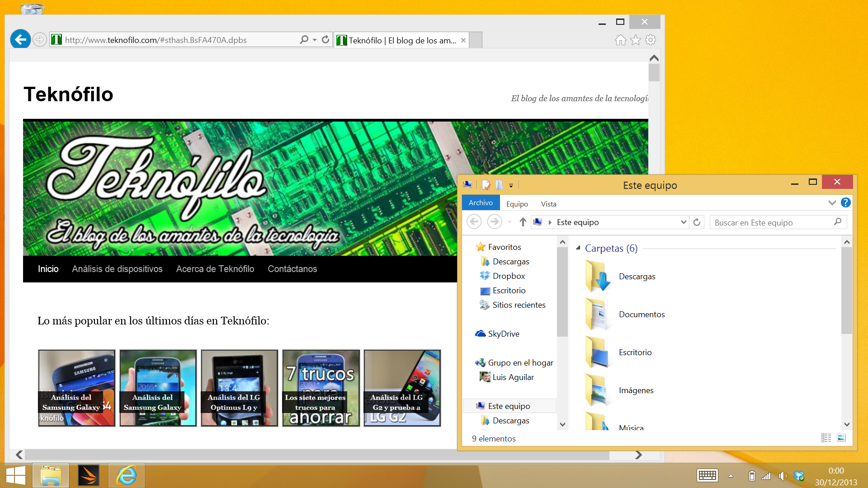Open IE favorites star icon

coord(636,40)
